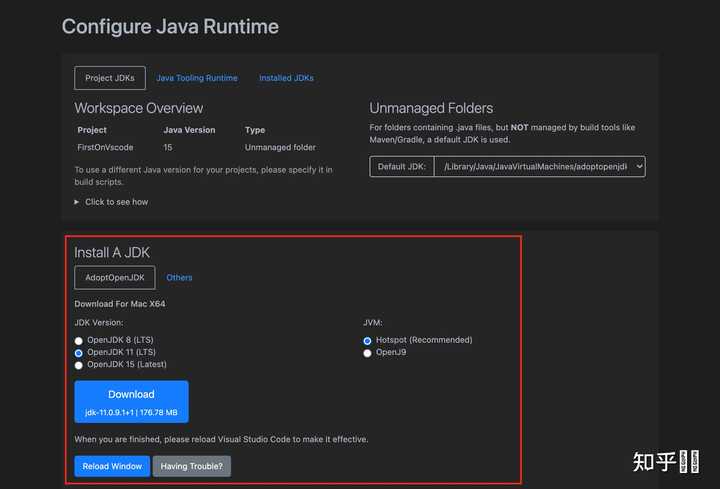
Task: Click the Install A JDK heading
Action: (112, 252)
